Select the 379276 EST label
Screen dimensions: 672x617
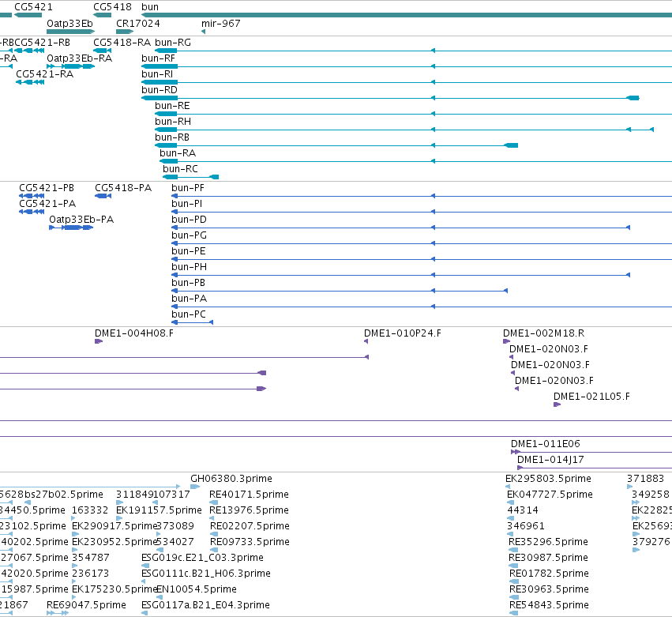coord(651,542)
